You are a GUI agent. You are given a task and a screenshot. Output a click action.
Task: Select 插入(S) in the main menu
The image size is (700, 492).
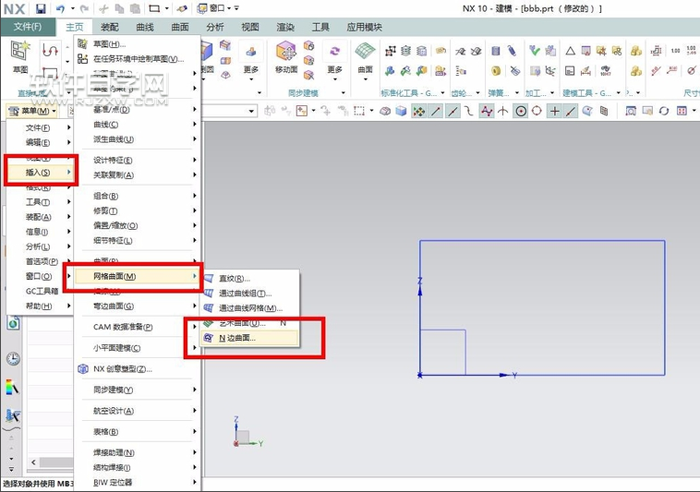click(40, 172)
